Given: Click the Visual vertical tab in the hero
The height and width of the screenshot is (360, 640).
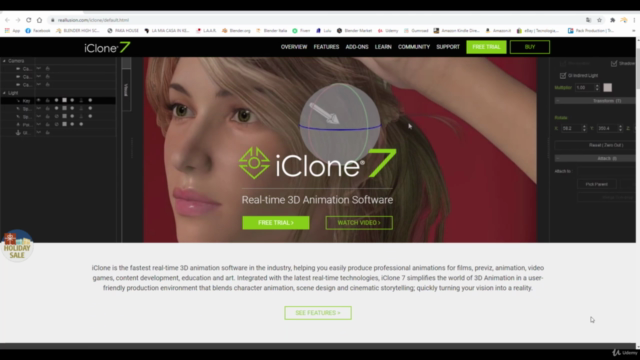Looking at the screenshot, I should (126, 90).
